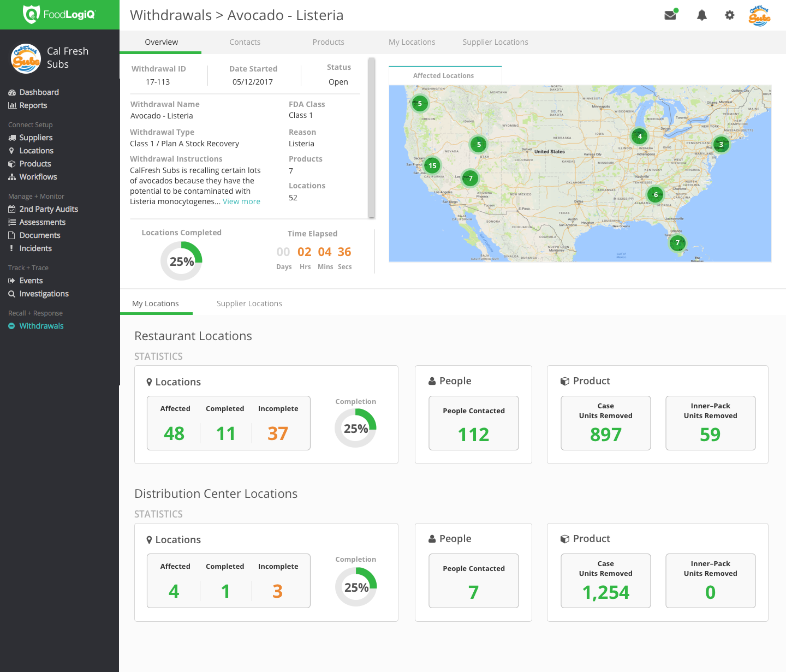Switch to the Products tab
The height and width of the screenshot is (672, 786).
(x=328, y=42)
